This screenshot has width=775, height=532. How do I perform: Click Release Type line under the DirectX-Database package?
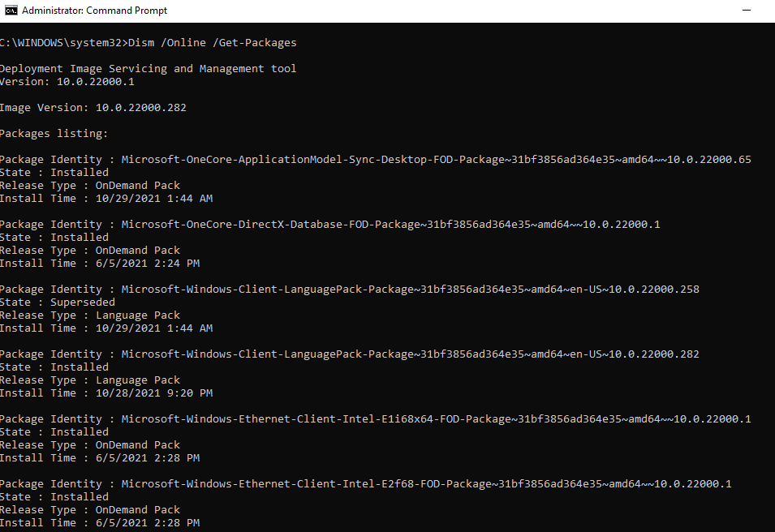coord(89,250)
